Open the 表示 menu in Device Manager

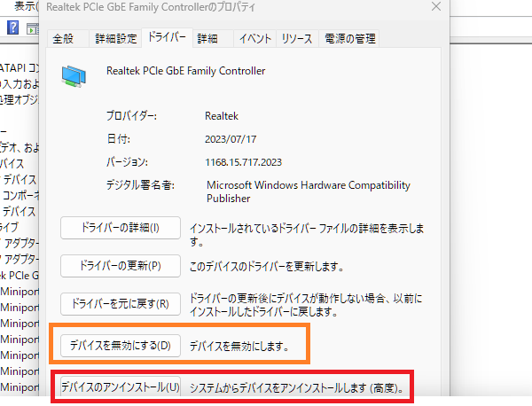pyautogui.click(x=26, y=6)
